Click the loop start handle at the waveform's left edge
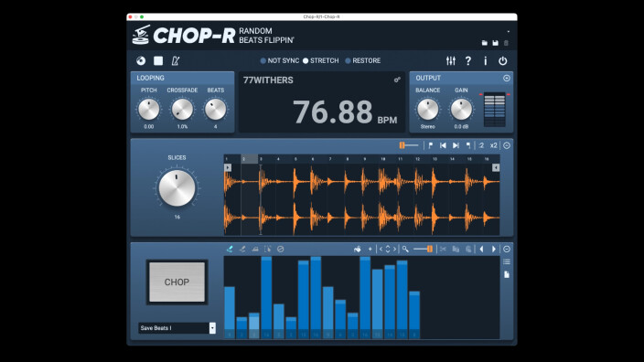Image resolution: width=644 pixels, height=362 pixels. [228, 167]
